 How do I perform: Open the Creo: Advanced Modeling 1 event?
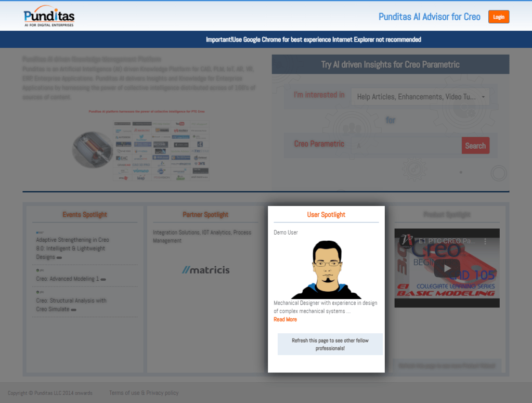coord(67,279)
